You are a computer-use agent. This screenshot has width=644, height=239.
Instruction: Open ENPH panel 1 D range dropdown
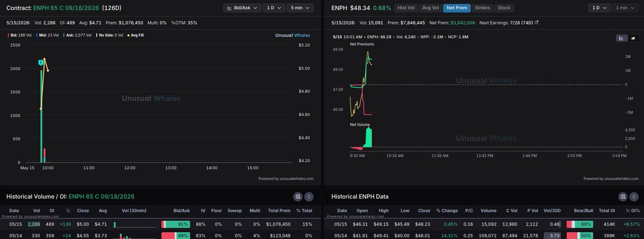[599, 8]
